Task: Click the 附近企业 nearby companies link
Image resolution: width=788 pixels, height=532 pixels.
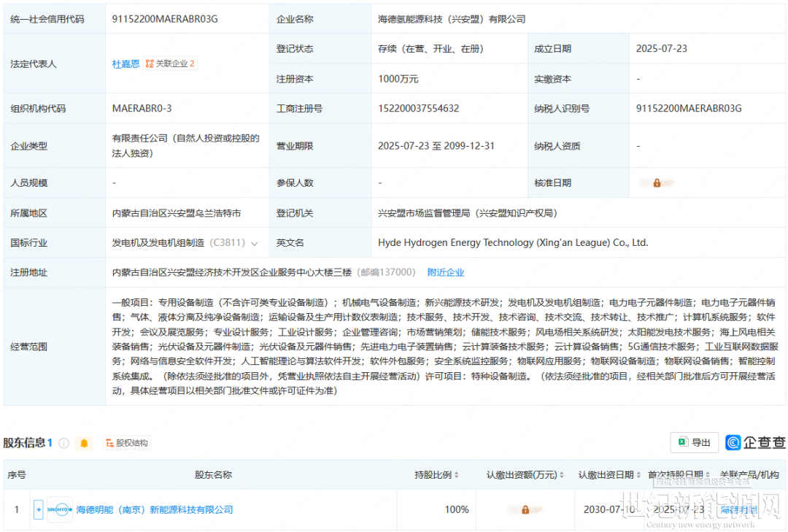Action: tap(445, 272)
